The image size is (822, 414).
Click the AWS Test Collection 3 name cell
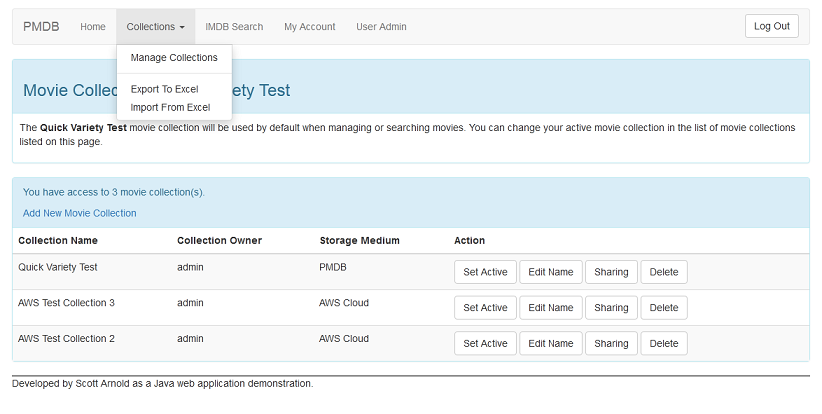(66, 303)
